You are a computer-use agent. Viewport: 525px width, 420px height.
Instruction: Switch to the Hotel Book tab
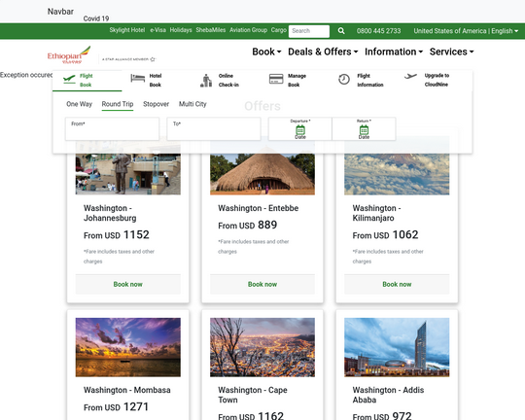click(x=156, y=81)
